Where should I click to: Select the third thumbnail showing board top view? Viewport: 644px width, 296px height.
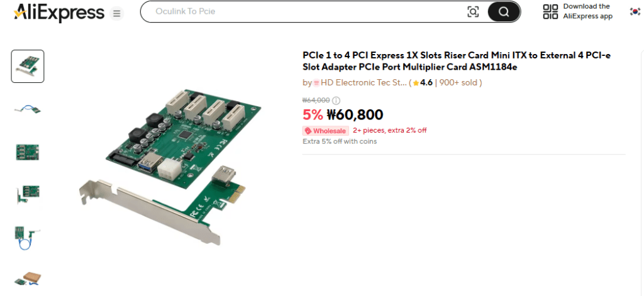coord(28,151)
